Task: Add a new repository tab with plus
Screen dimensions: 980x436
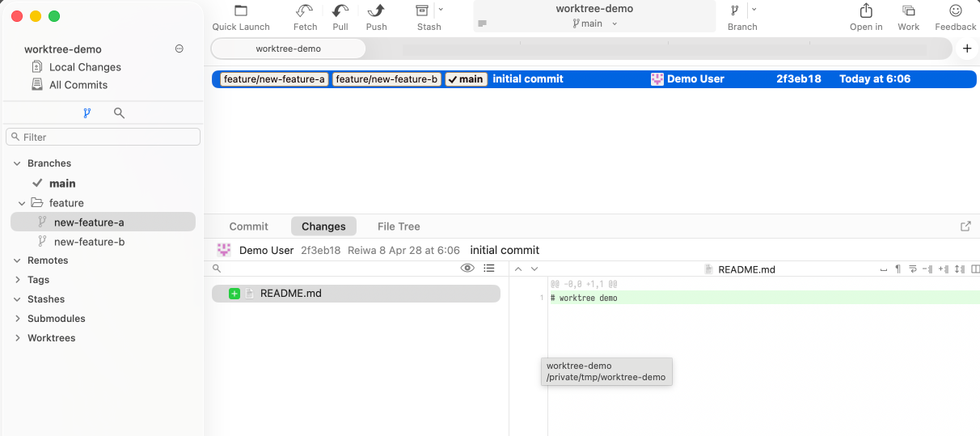Action: [x=967, y=49]
